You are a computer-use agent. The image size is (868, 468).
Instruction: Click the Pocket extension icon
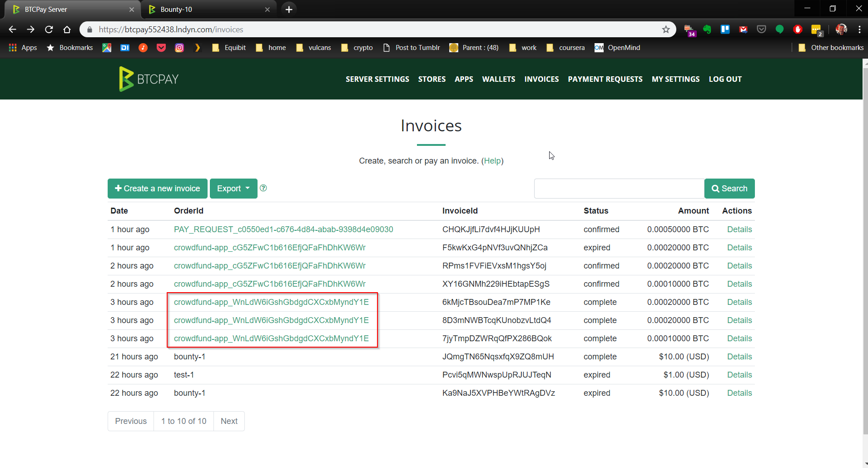click(x=762, y=30)
